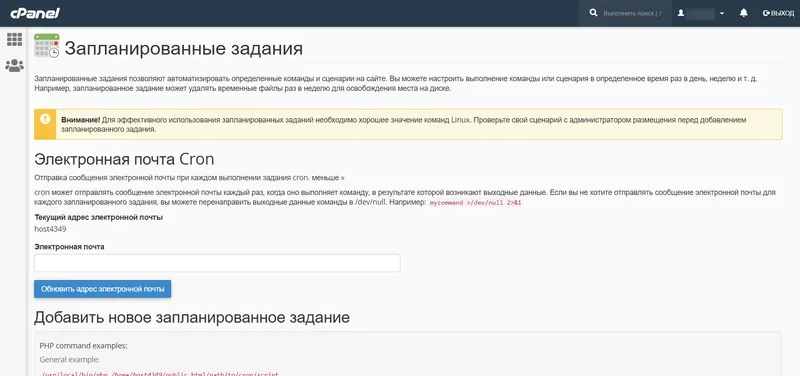
Task: Click the Электронная почта Cron heading
Action: (124, 160)
